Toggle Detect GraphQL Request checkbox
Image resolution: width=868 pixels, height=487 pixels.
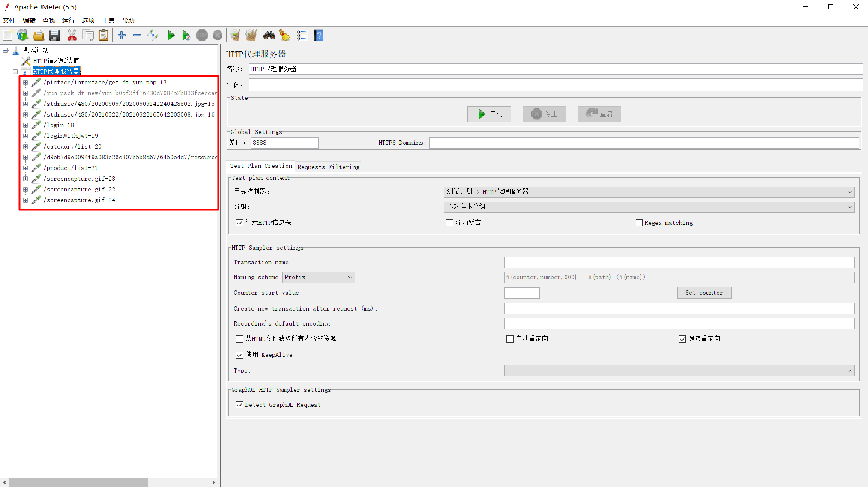(239, 405)
